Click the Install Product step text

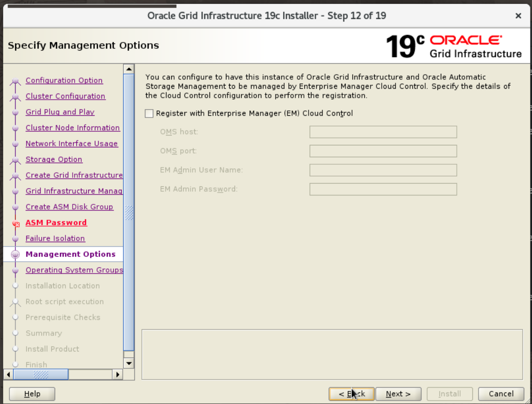(52, 349)
